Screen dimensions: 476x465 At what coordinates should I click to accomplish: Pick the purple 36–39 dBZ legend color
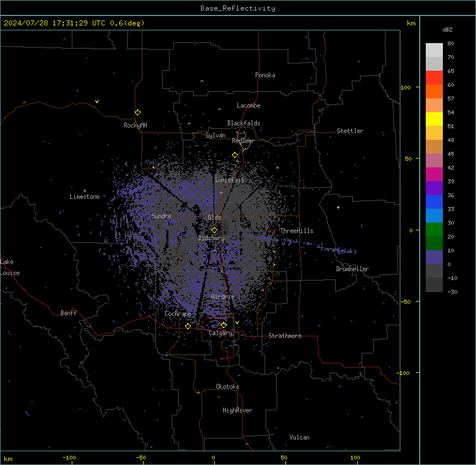coord(434,188)
